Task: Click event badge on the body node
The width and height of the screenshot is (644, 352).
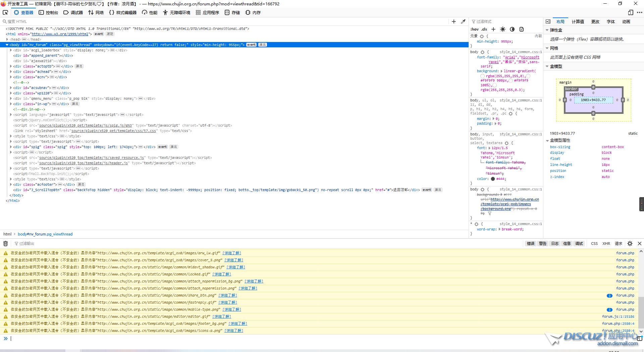Action: pyautogui.click(x=252, y=45)
